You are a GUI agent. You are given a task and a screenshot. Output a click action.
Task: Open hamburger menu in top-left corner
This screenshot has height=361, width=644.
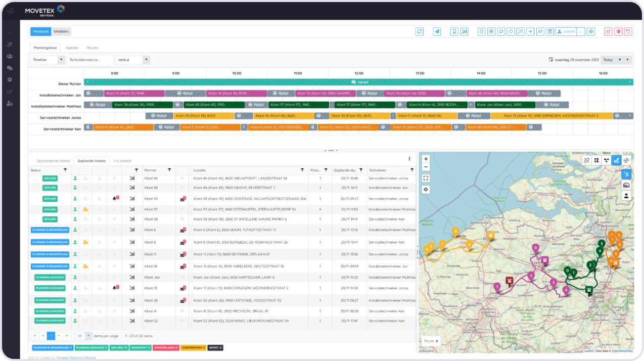[10, 11]
